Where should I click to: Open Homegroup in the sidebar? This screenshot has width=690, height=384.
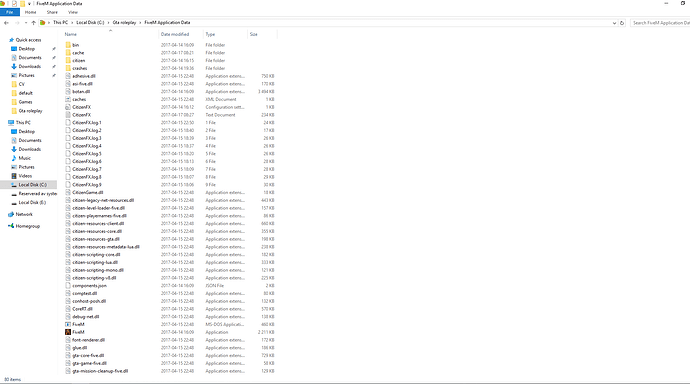(x=27, y=226)
